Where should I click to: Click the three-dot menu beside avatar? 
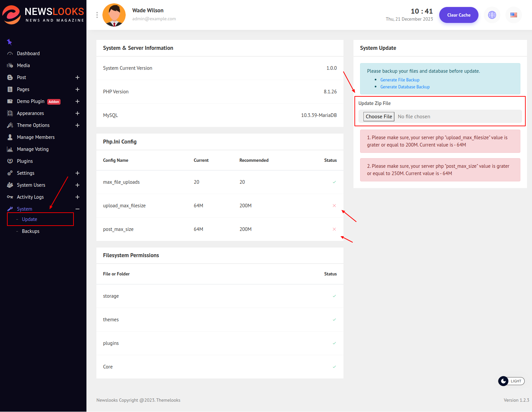[x=97, y=15]
